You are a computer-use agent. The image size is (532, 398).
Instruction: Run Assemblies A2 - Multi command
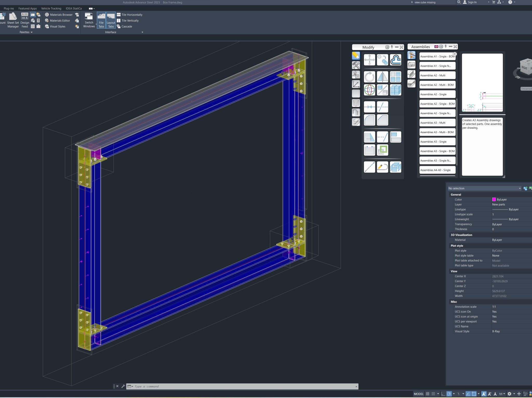click(x=437, y=75)
